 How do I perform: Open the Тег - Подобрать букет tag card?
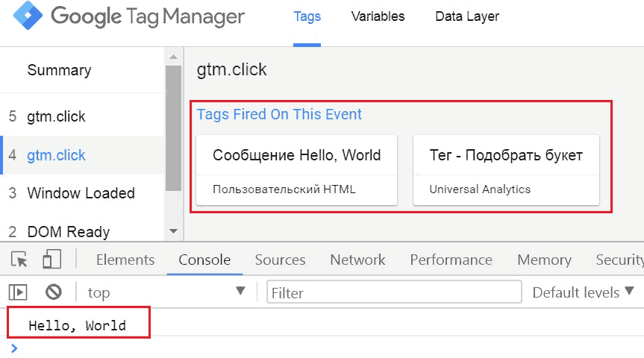[x=506, y=170]
